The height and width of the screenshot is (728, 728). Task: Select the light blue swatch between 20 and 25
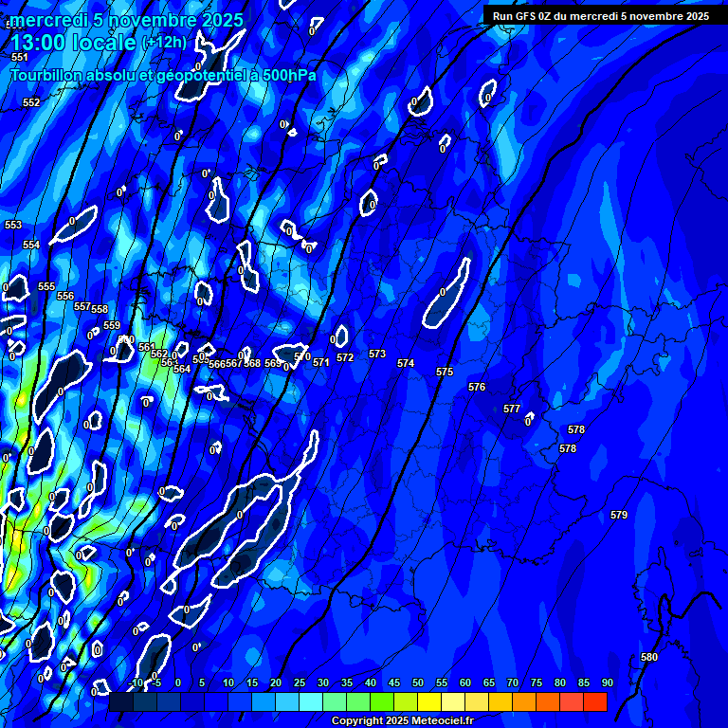pos(287,702)
